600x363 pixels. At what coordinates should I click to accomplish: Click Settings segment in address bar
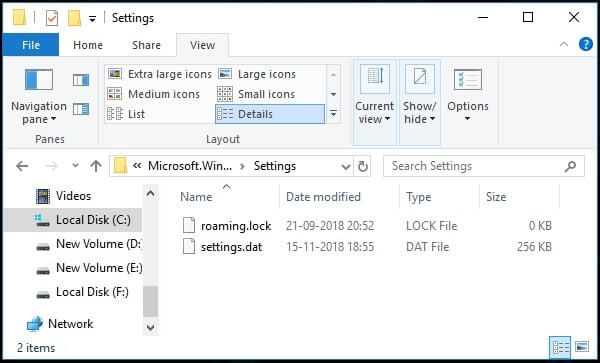(x=275, y=166)
